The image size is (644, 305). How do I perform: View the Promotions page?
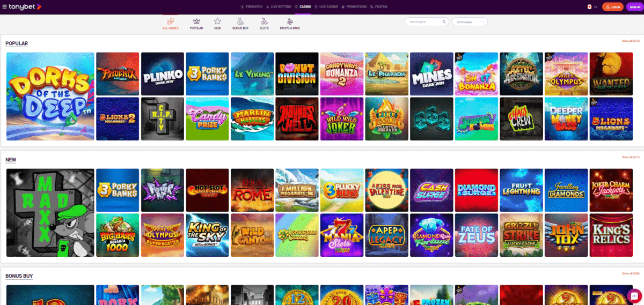354,6
